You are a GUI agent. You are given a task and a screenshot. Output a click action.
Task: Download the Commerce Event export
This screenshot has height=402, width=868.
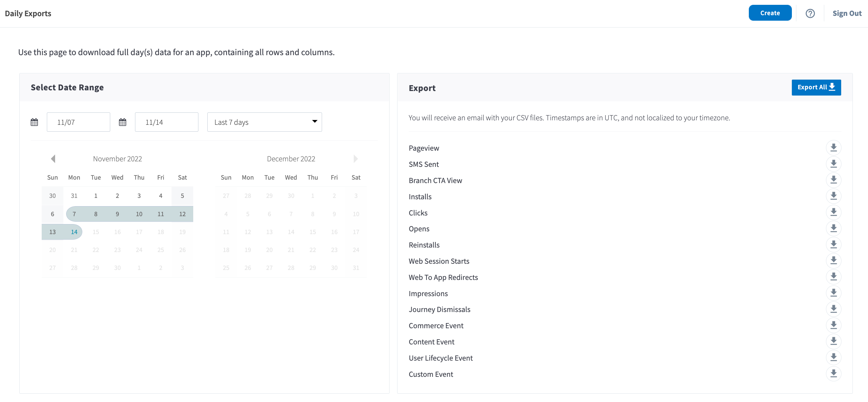[x=833, y=325]
